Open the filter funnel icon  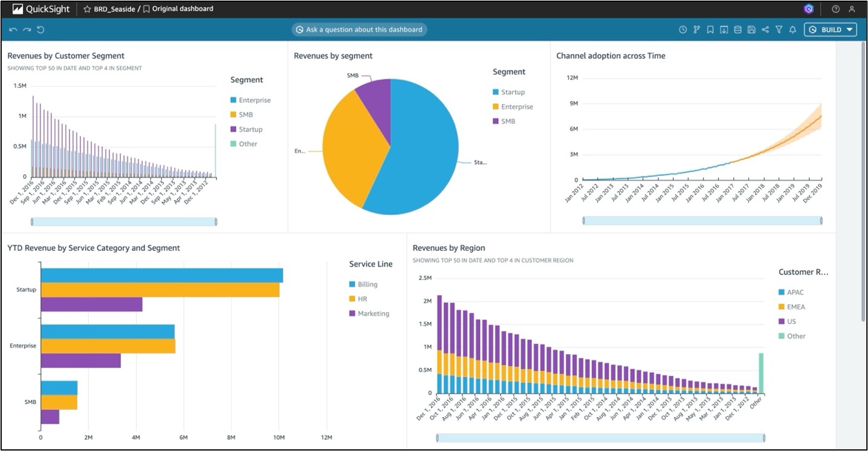point(779,30)
